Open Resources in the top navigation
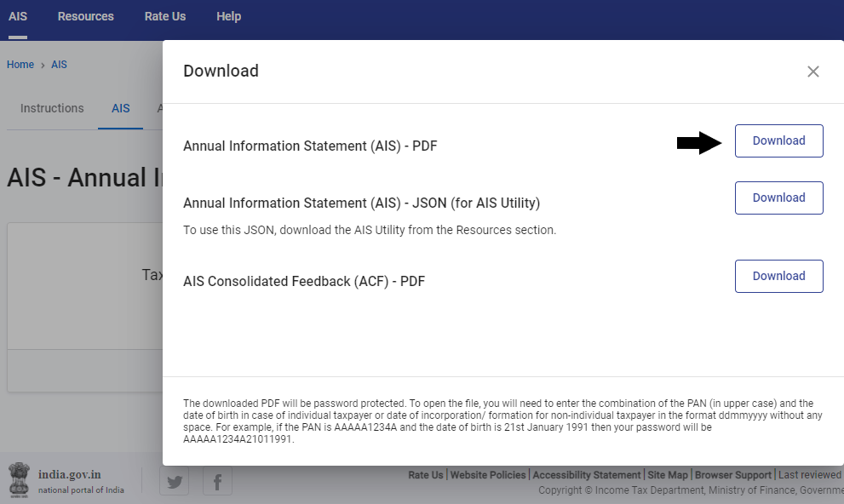 85,16
